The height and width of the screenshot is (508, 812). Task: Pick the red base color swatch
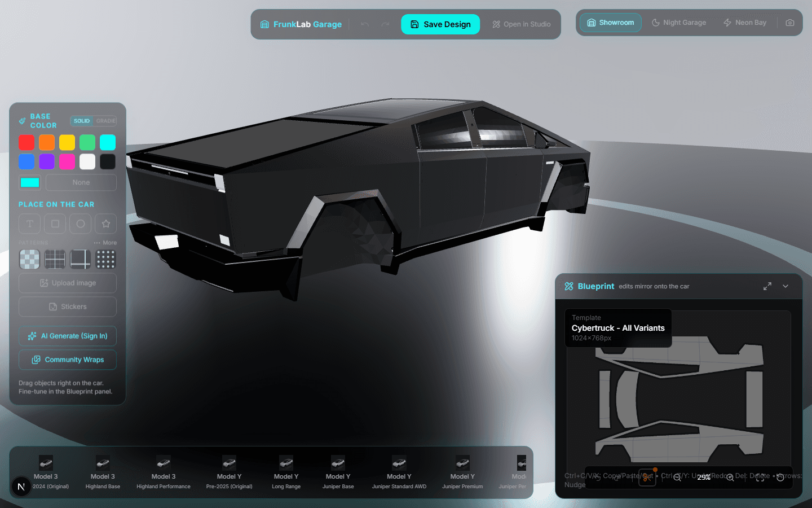coord(27,142)
